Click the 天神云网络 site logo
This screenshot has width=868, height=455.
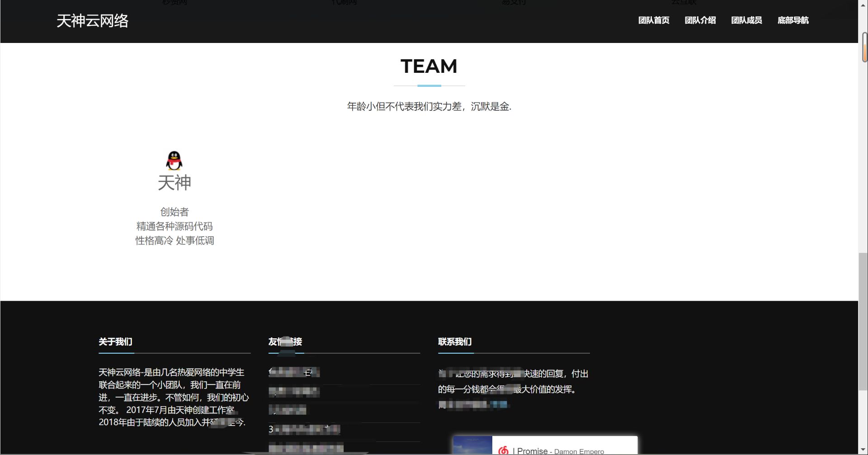click(93, 21)
